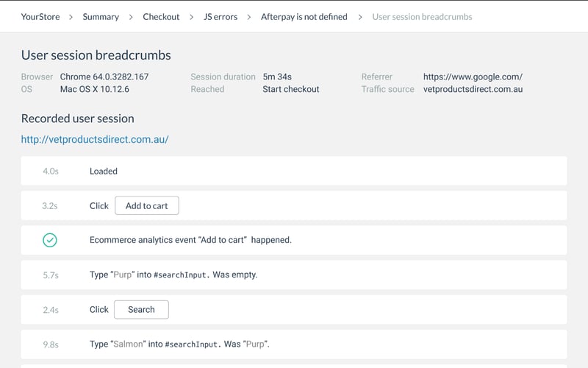Open the JS errors breadcrumb

click(x=220, y=17)
